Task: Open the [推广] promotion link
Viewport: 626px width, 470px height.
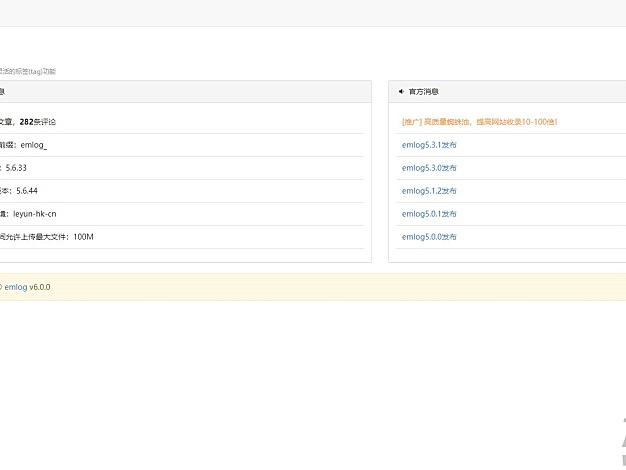Action: [478, 122]
